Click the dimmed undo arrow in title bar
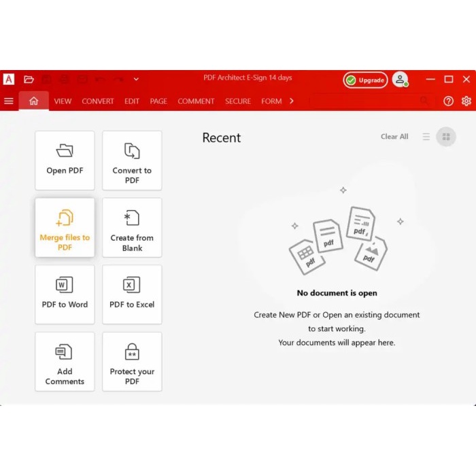The image size is (476, 476). (x=100, y=80)
